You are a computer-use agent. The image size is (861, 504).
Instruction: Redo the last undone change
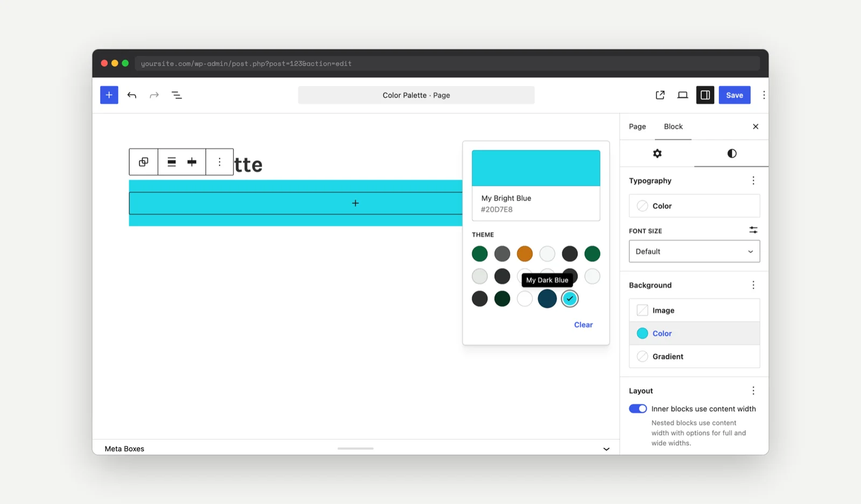[x=154, y=95]
